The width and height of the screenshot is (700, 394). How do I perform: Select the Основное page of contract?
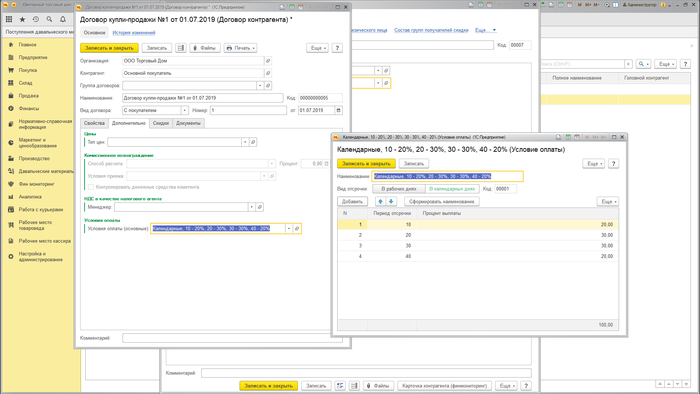pos(94,33)
